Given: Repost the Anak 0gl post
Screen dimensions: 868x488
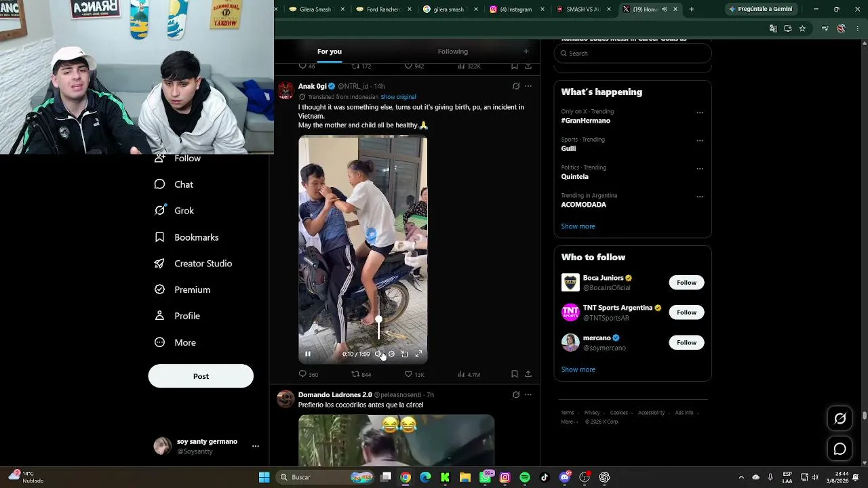Looking at the screenshot, I should pos(361,374).
